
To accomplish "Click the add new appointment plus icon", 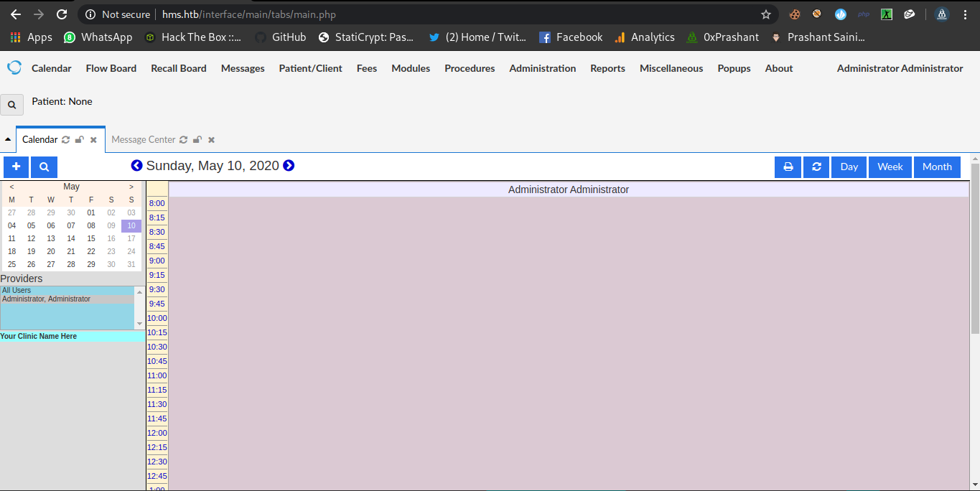I will pos(16,167).
